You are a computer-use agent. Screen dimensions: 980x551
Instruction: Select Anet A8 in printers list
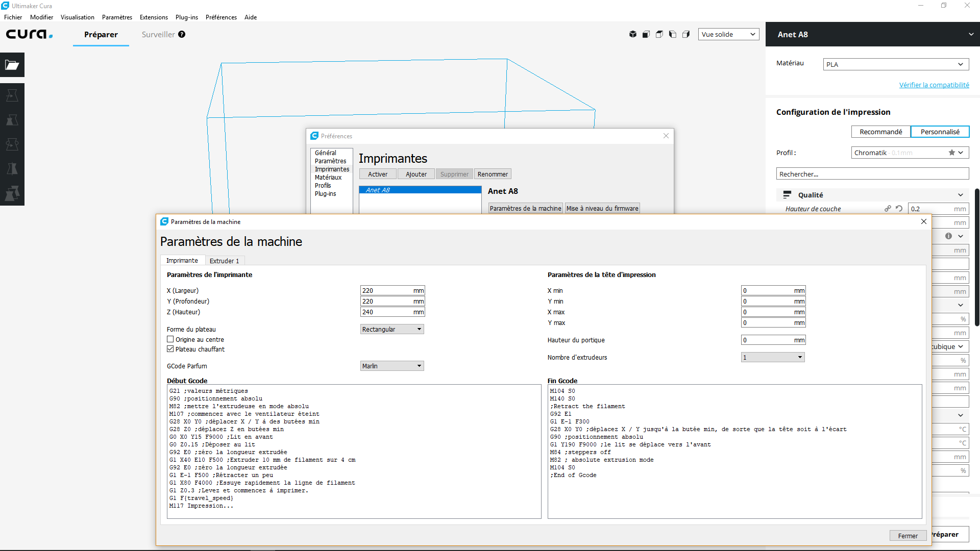tap(420, 190)
